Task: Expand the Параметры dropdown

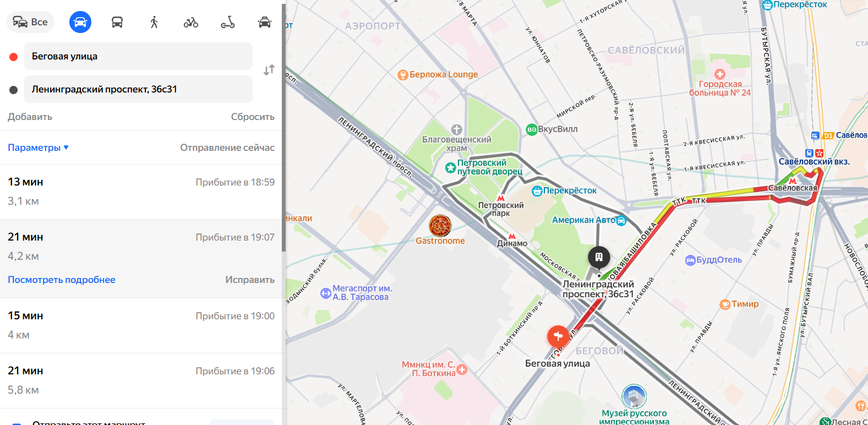Action: 38,148
